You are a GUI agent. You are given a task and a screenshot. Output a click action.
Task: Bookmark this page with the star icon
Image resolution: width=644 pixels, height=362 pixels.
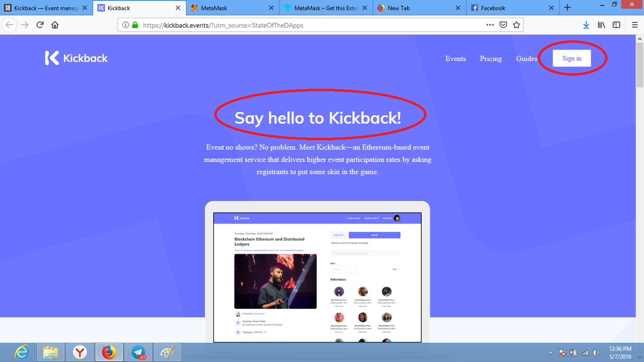(516, 25)
